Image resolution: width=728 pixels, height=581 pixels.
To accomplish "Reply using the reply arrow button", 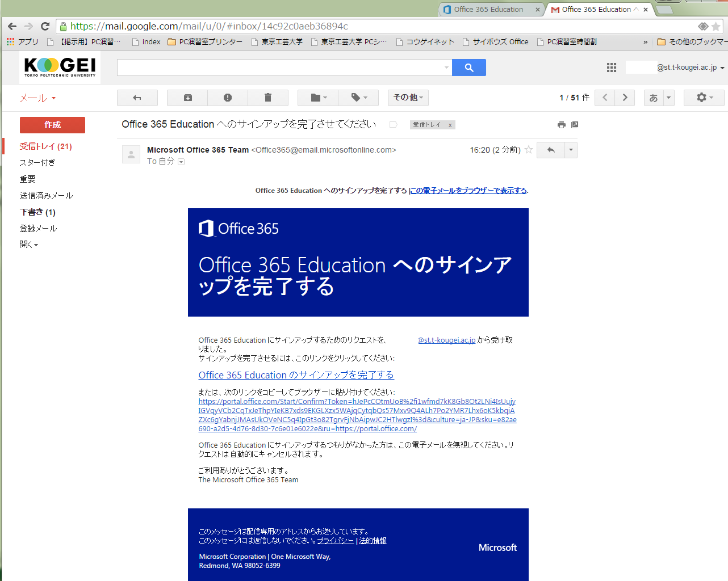I will 551,150.
